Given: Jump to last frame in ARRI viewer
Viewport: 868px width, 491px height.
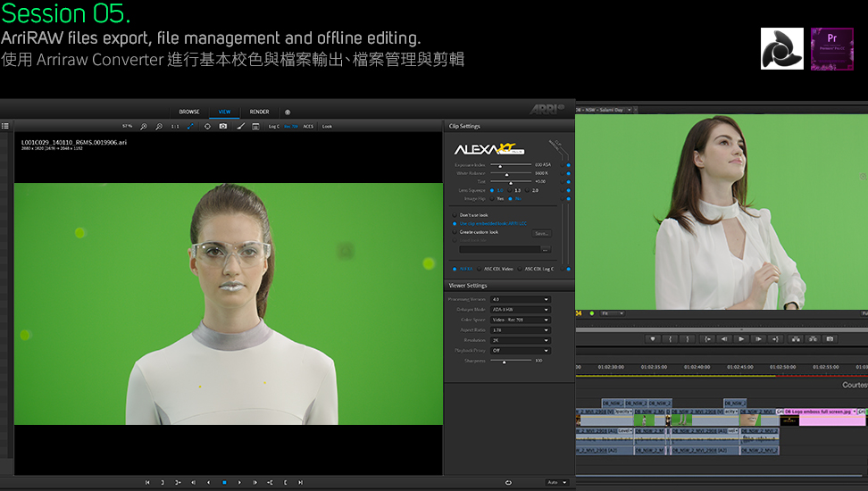Looking at the screenshot, I should 301,483.
